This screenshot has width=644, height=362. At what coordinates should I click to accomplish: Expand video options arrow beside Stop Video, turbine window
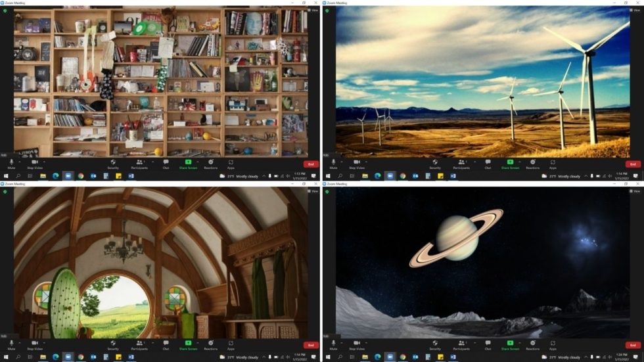pyautogui.click(x=365, y=161)
